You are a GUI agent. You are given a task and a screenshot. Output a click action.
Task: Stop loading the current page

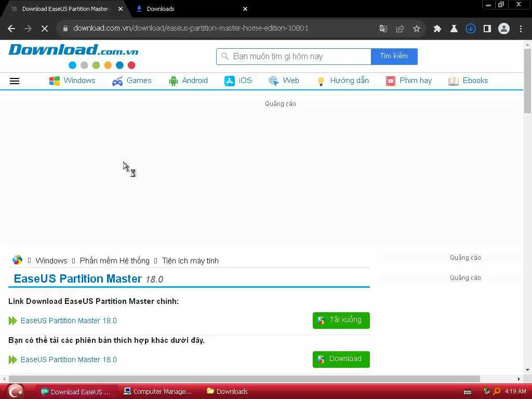[45, 29]
